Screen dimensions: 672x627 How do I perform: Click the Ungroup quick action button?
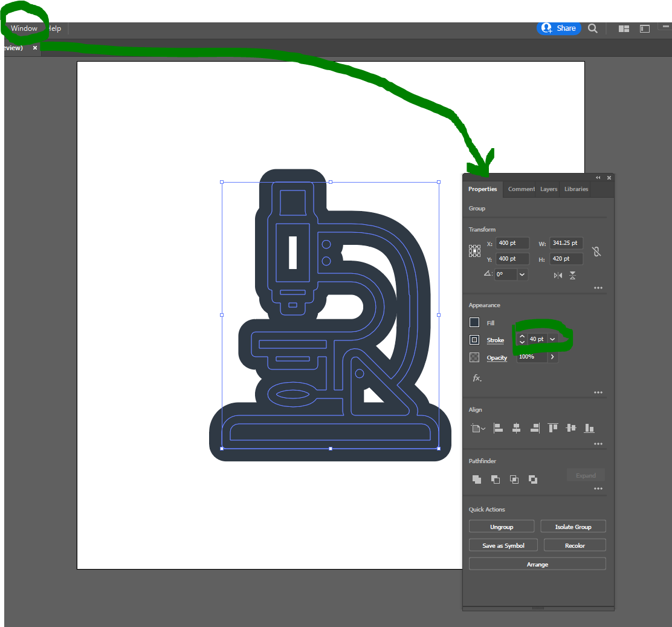501,526
